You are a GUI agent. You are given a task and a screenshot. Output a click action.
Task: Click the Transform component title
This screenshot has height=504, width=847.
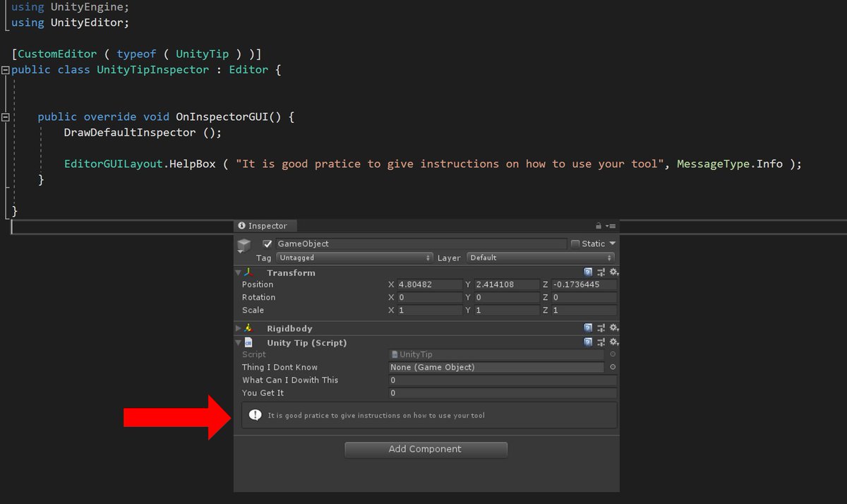[x=291, y=272]
